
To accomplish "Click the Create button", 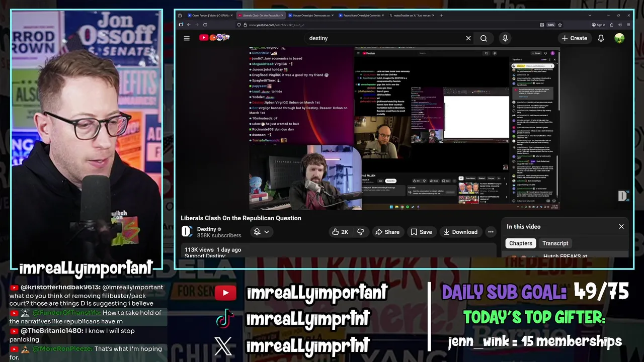I will click(574, 38).
